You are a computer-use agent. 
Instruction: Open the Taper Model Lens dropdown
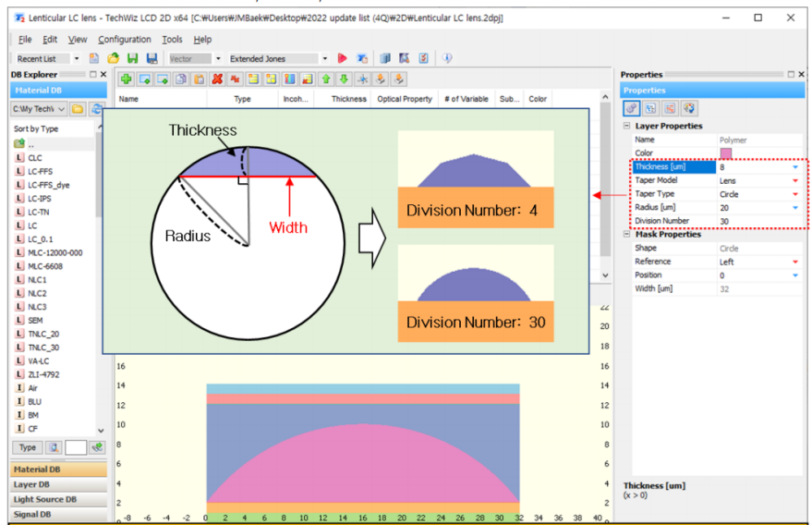[795, 180]
